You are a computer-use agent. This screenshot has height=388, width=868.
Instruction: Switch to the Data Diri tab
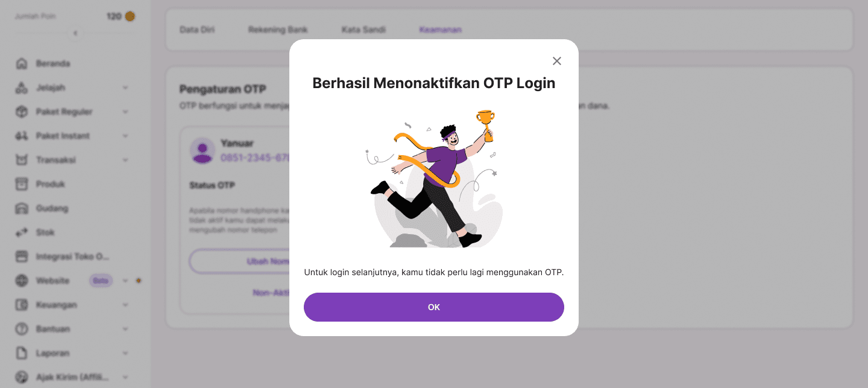pyautogui.click(x=197, y=30)
